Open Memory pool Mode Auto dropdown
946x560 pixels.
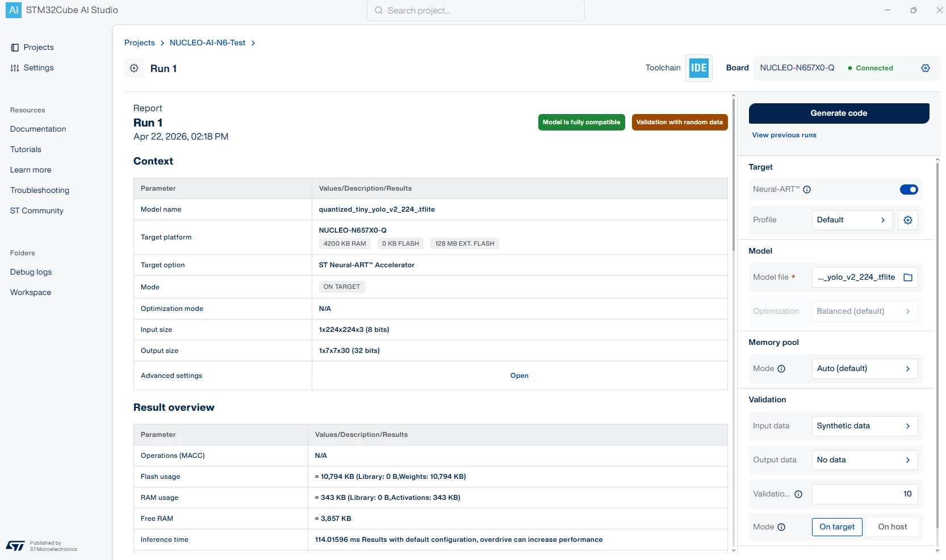tap(865, 369)
